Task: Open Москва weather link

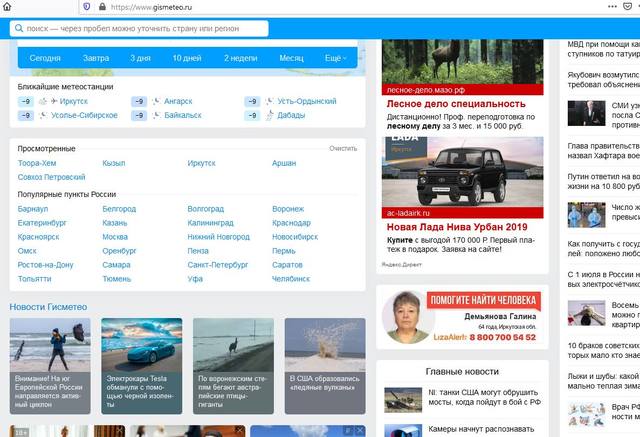Action: [x=115, y=237]
